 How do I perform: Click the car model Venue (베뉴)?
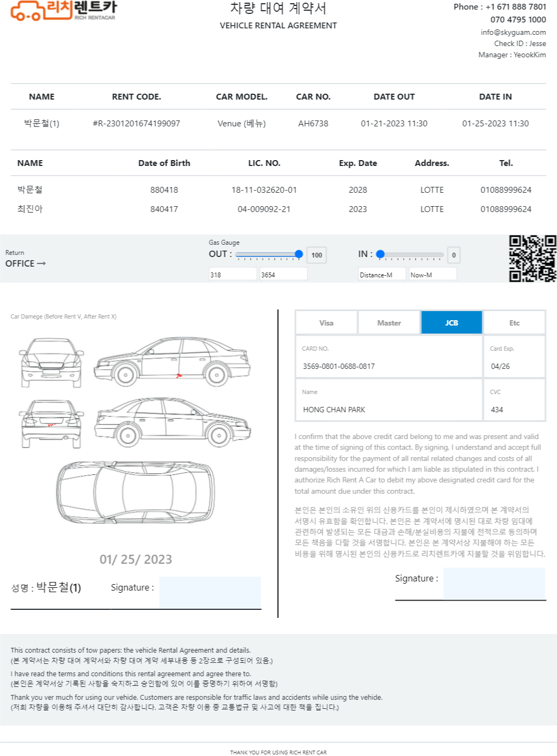(242, 123)
